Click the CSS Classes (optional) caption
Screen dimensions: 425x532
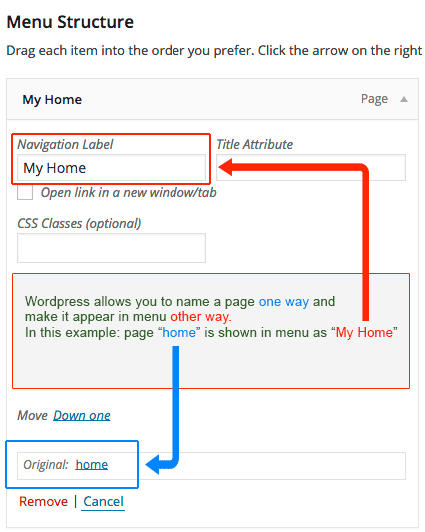pos(79,224)
